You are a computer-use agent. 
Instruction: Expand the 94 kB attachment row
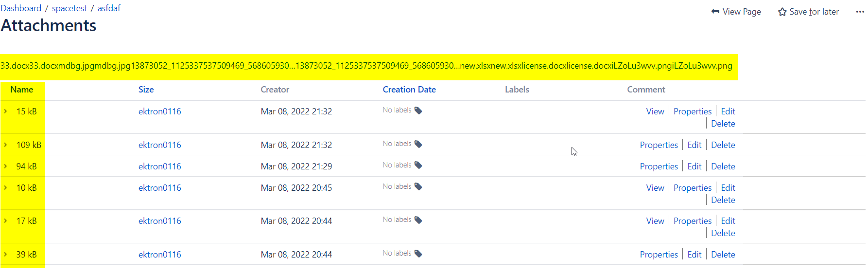pyautogui.click(x=5, y=166)
